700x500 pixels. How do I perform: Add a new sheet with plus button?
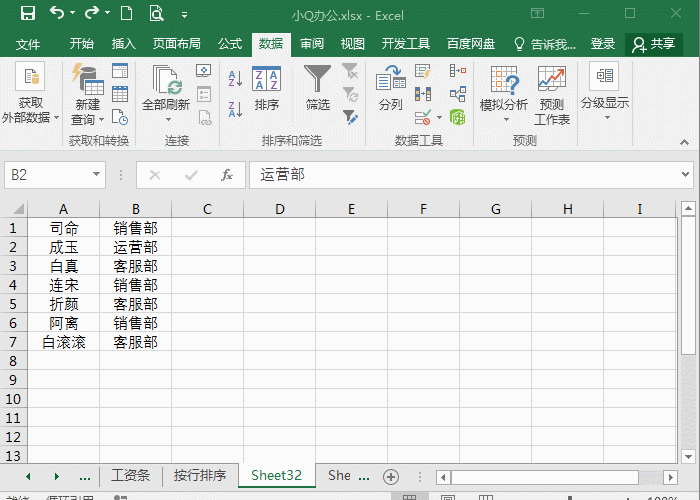(x=391, y=477)
